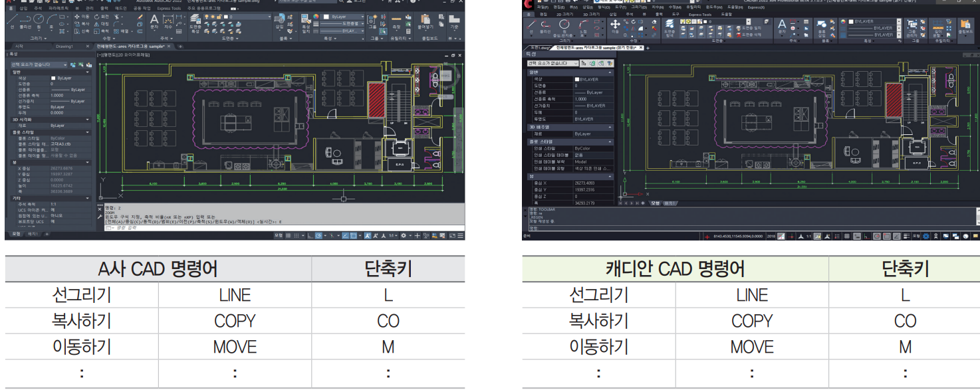Open the Express Tools ribbon tab in AutoCAD
This screenshot has height=390, width=980.
(x=169, y=8)
